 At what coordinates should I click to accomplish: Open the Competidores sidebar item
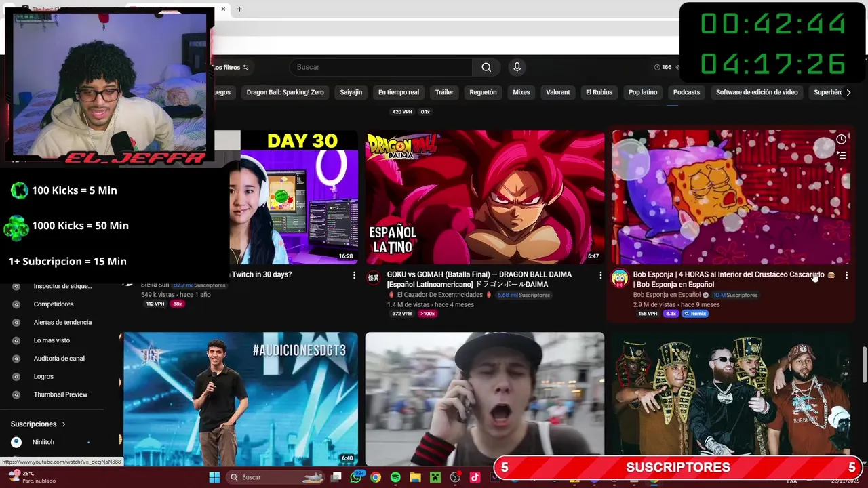tap(53, 304)
